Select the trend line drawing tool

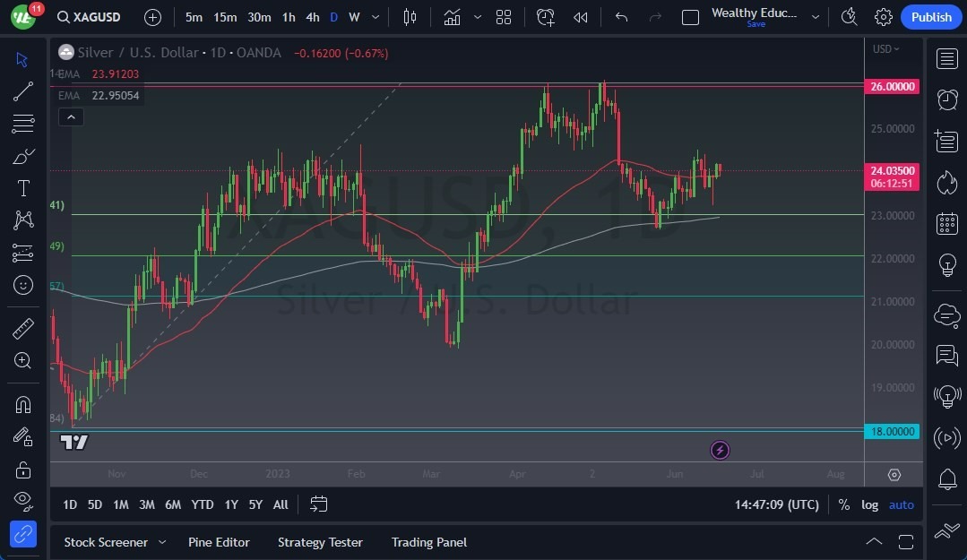[x=23, y=91]
